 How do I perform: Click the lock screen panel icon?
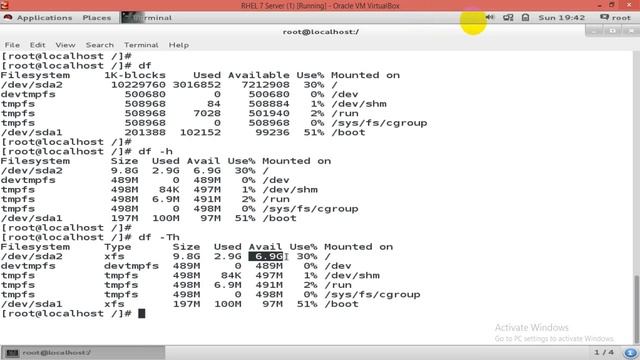pyautogui.click(x=525, y=18)
